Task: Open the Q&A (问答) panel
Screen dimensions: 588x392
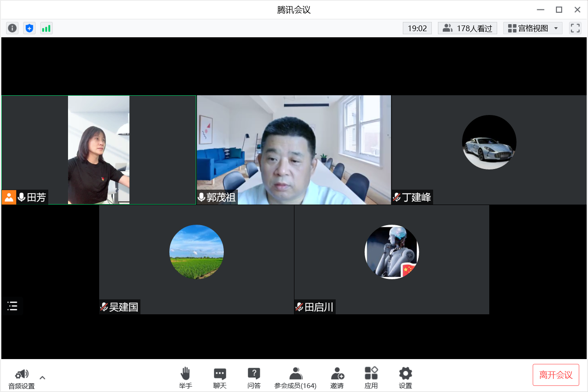Action: (254, 378)
